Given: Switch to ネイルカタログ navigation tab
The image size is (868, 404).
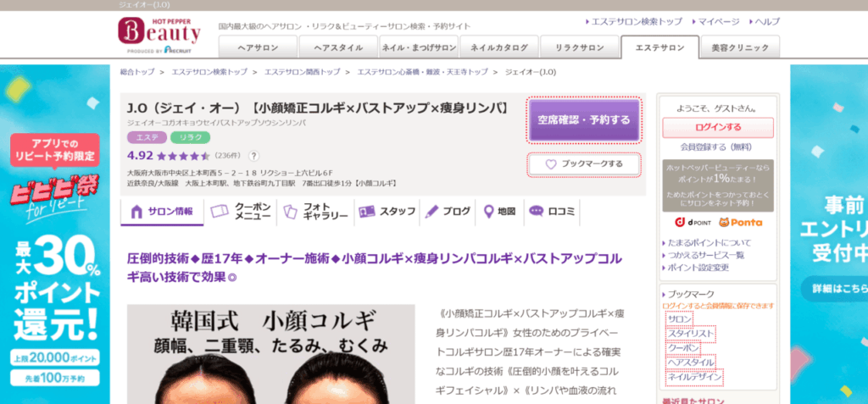Looking at the screenshot, I should point(498,47).
